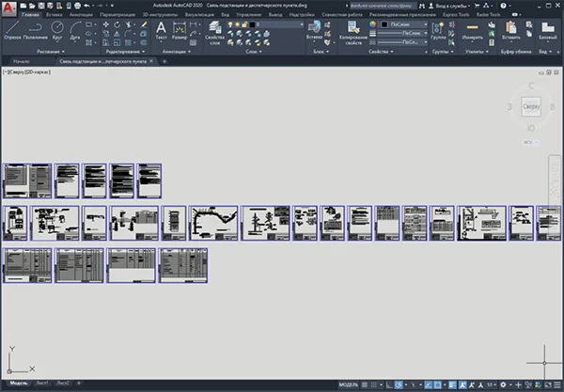Select the Полилиния (Polyline) tool

36,30
